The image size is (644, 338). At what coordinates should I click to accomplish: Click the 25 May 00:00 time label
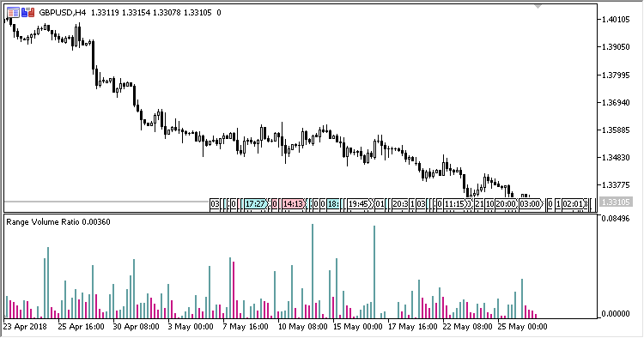522,327
